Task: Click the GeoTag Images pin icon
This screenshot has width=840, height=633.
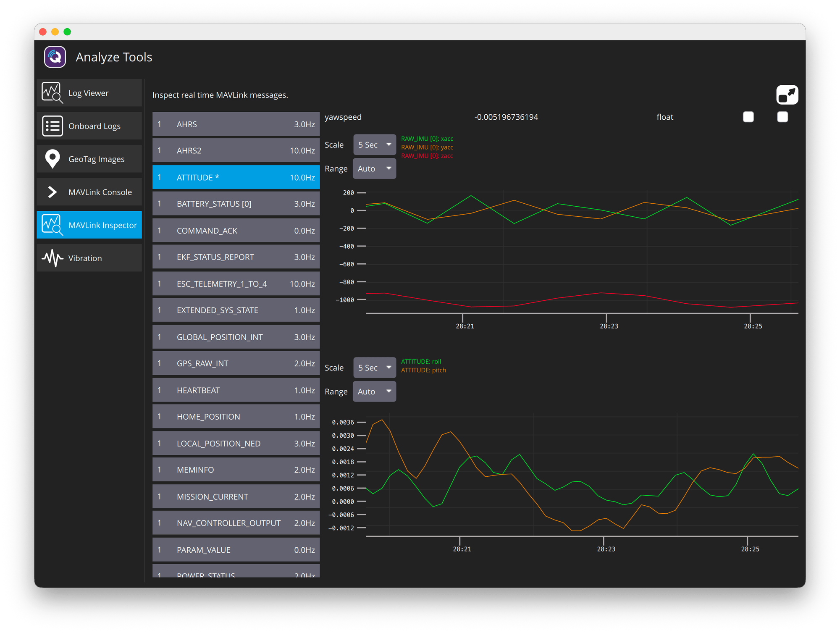Action: coord(52,159)
